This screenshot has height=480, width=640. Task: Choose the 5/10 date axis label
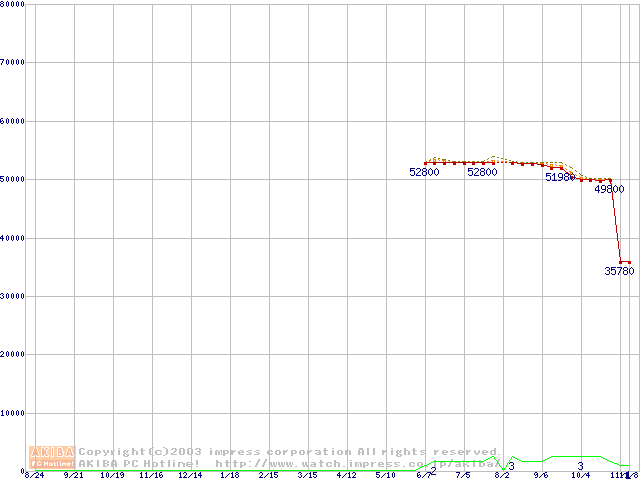(x=385, y=476)
